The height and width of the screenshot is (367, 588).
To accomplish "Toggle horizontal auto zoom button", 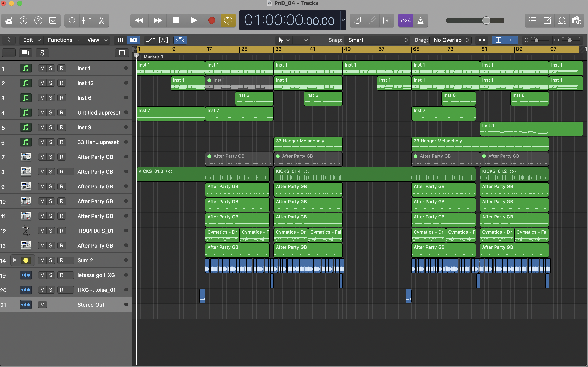I will click(x=511, y=40).
